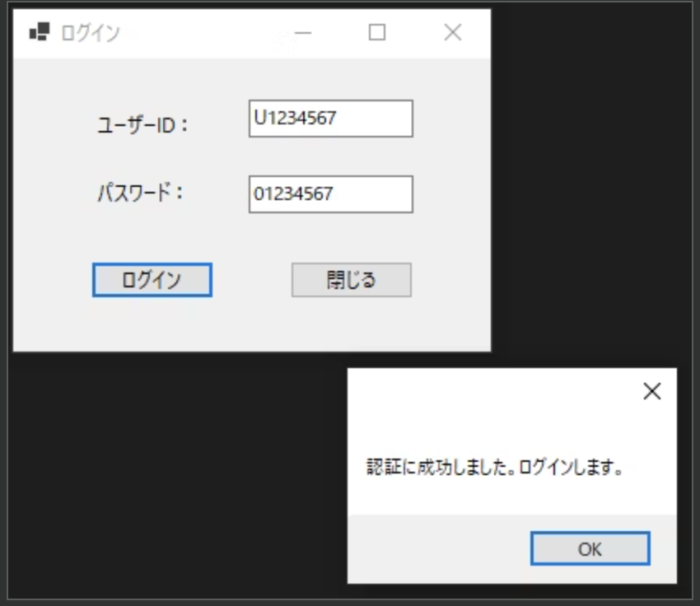Place the cursor in the U1234567 input box

coord(329,119)
